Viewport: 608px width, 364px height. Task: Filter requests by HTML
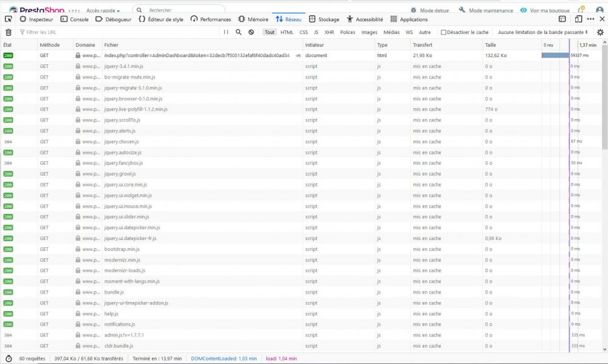[x=286, y=32]
